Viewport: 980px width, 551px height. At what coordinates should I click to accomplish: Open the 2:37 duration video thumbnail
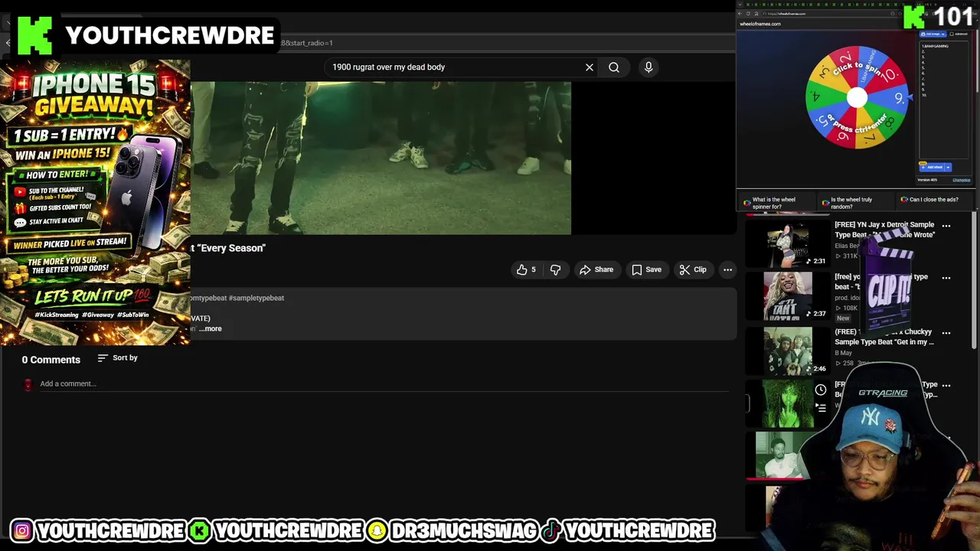(788, 296)
